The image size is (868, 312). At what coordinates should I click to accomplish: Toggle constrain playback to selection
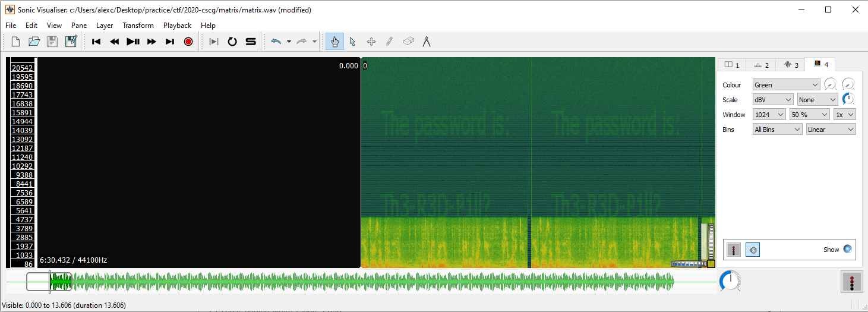214,42
